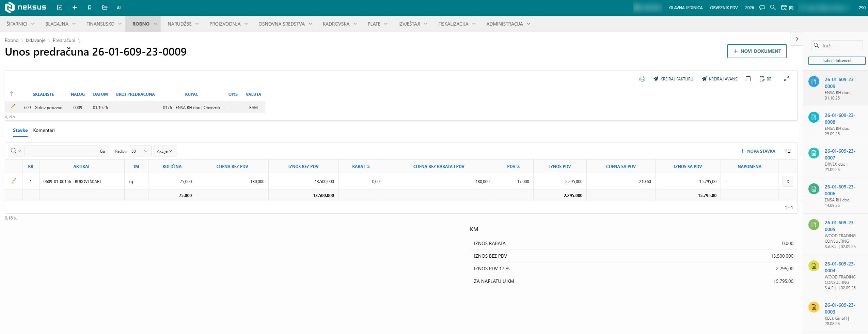The height and width of the screenshot is (334, 868).
Task: Click the top bar search magnifier
Action: (x=773, y=7)
